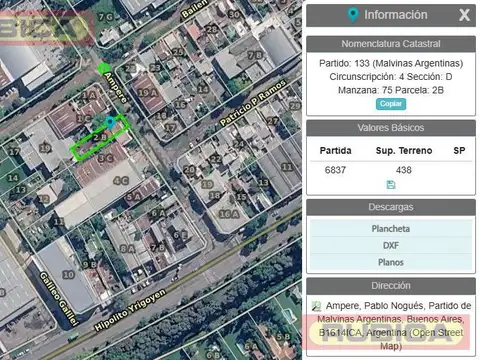Click the Partida column header
This screenshot has height=360, width=480.
point(335,151)
